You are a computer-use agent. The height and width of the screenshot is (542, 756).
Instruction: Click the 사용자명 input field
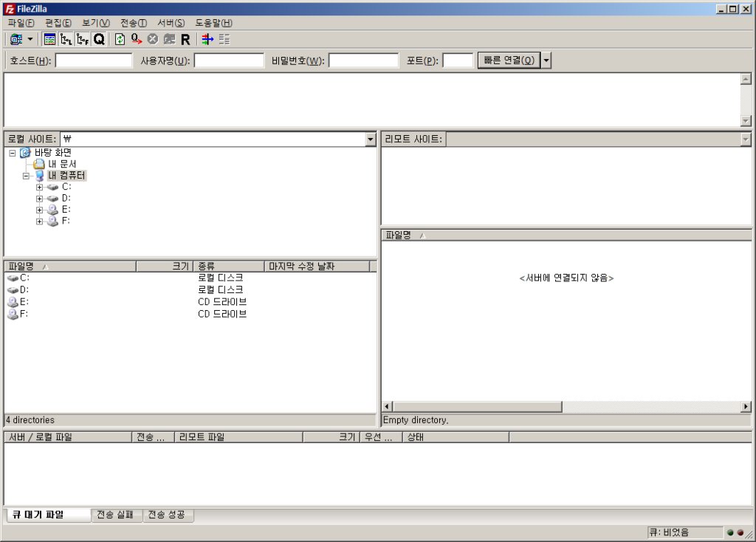click(229, 61)
